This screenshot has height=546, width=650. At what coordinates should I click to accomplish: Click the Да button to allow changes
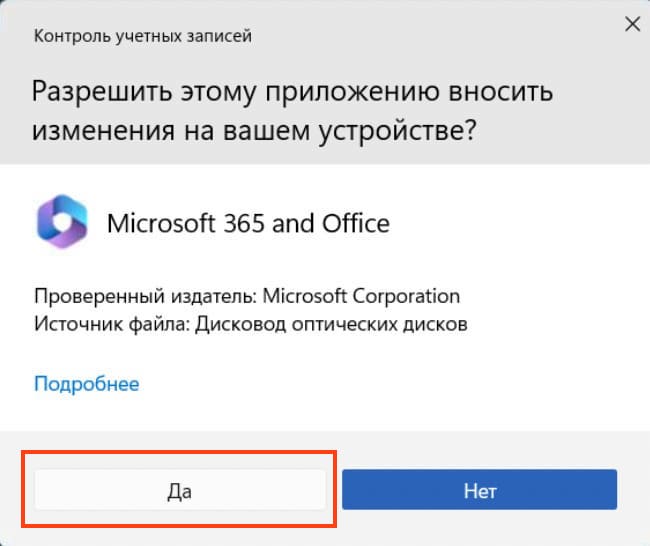coord(180,491)
